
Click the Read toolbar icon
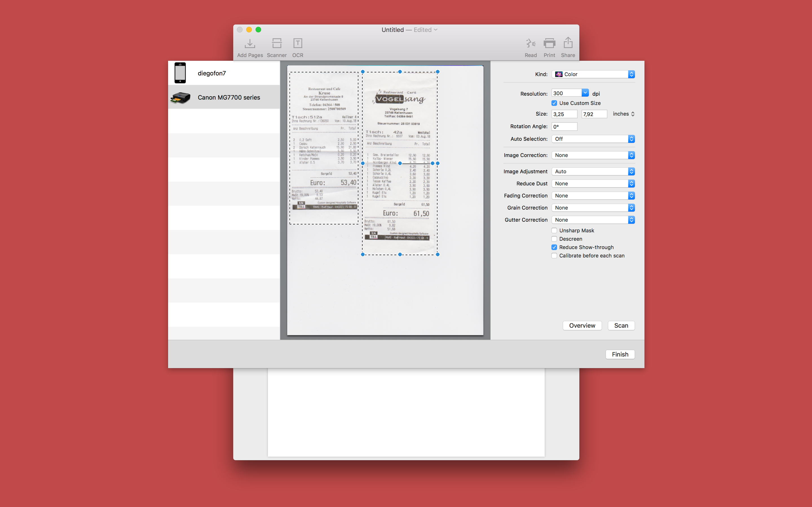[531, 44]
